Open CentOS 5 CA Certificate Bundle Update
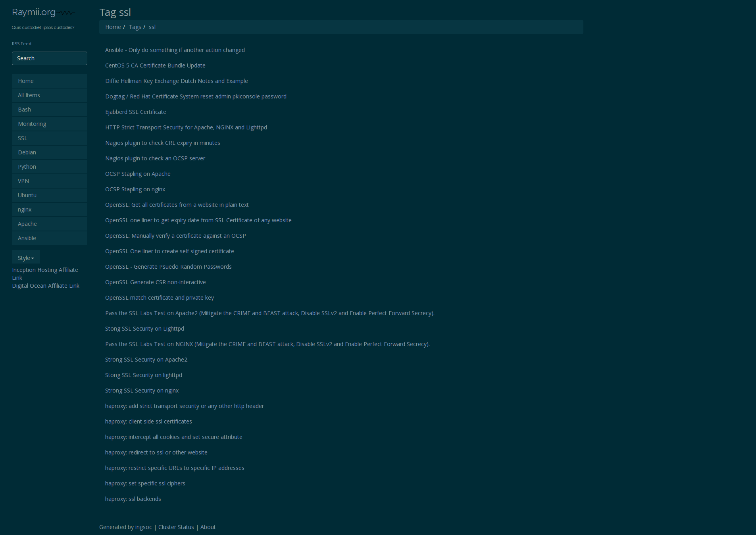The image size is (756, 535). [x=155, y=65]
